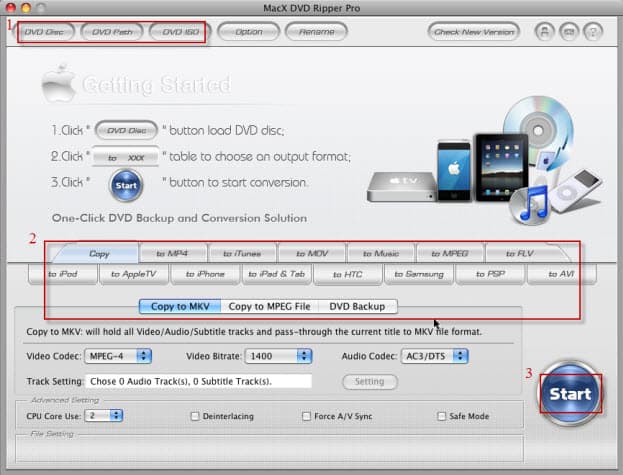Switch to the to iPhone tab
Viewport: 623px width, 475px height.
point(205,274)
